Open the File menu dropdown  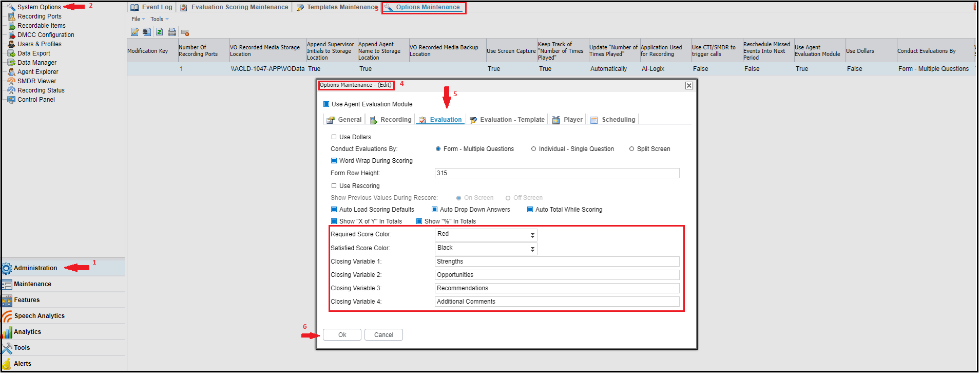tap(138, 19)
